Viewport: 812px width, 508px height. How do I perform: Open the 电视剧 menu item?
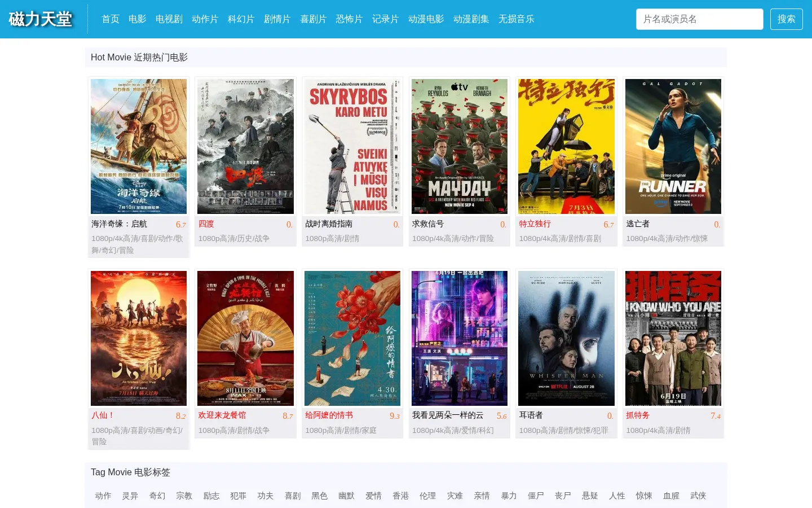pos(169,19)
